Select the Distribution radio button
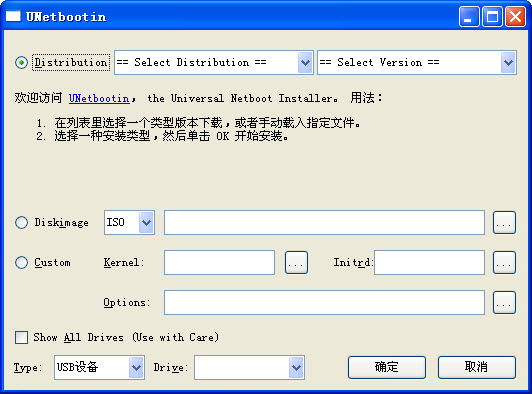 [21, 62]
